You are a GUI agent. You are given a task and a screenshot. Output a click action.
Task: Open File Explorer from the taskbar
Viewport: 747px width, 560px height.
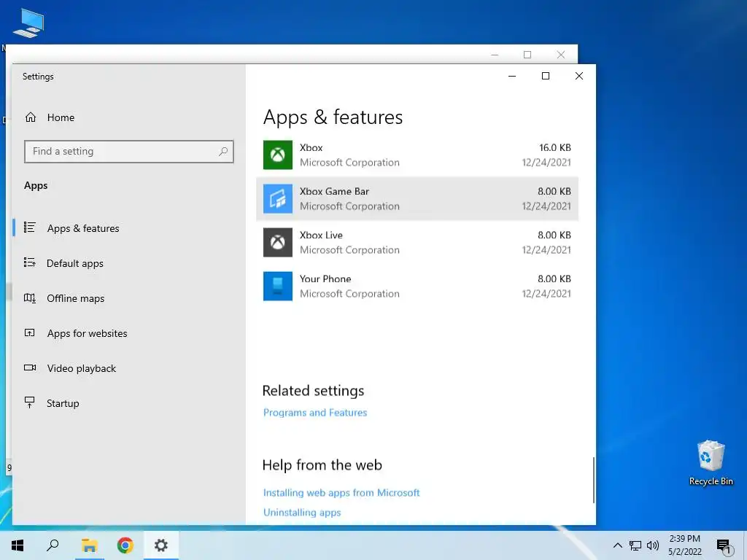click(89, 545)
